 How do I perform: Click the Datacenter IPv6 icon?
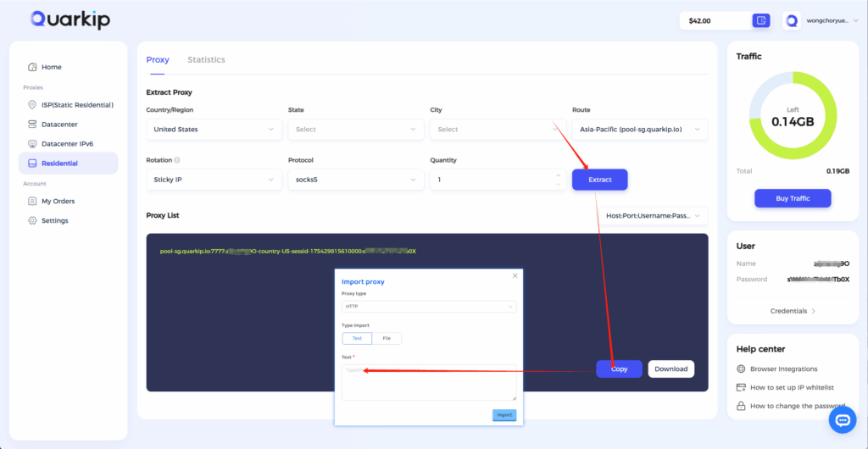tap(32, 144)
